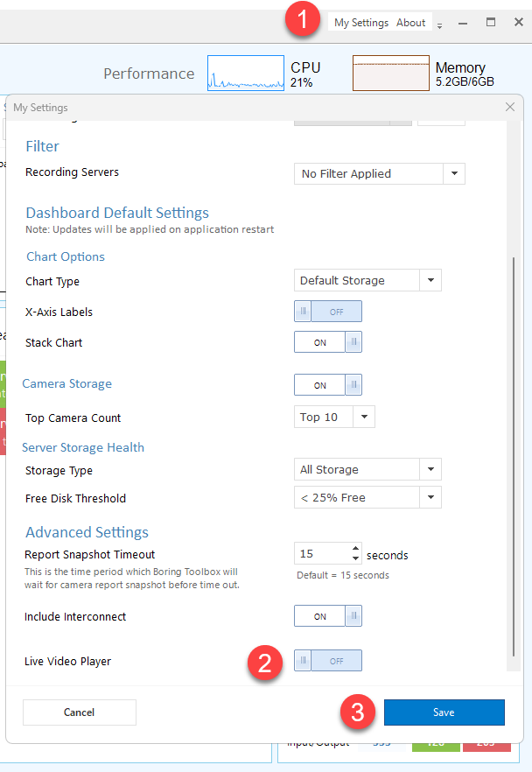Image resolution: width=532 pixels, height=772 pixels.
Task: Open the Free Disk Threshold dropdown
Action: 430,497
